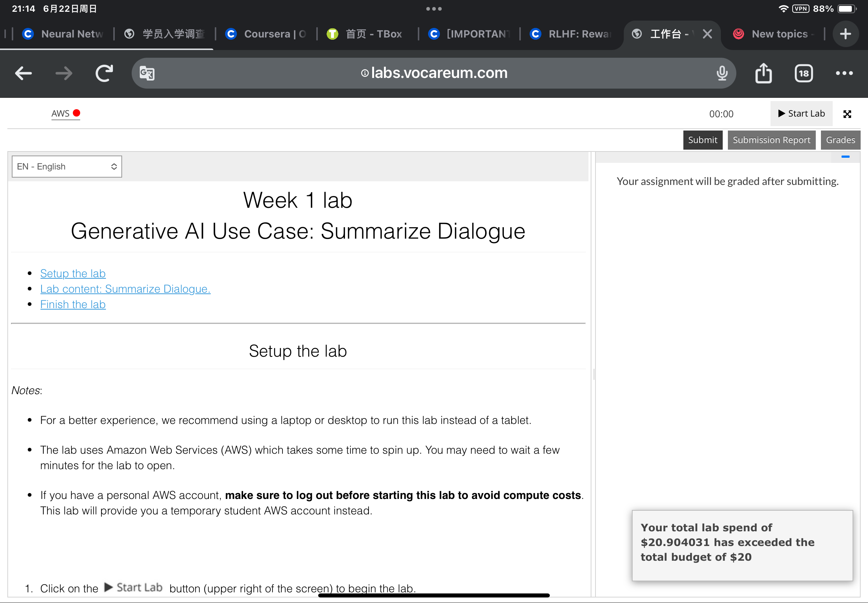
Task: Switch to the RLHF: Reward tab
Action: pos(571,34)
